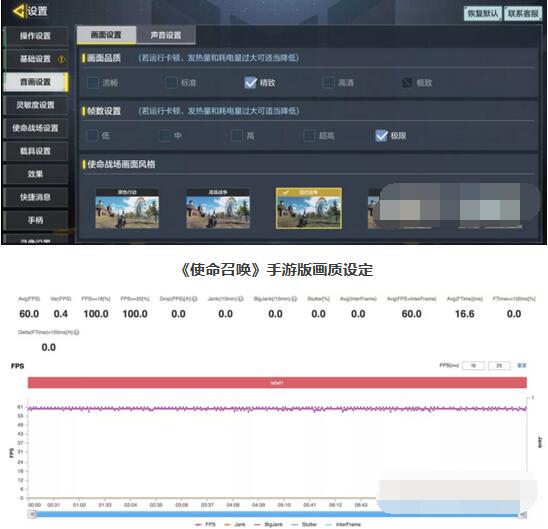The image size is (548, 529).
Task: Click the warning icon next to 基础设置
Action: [62, 59]
